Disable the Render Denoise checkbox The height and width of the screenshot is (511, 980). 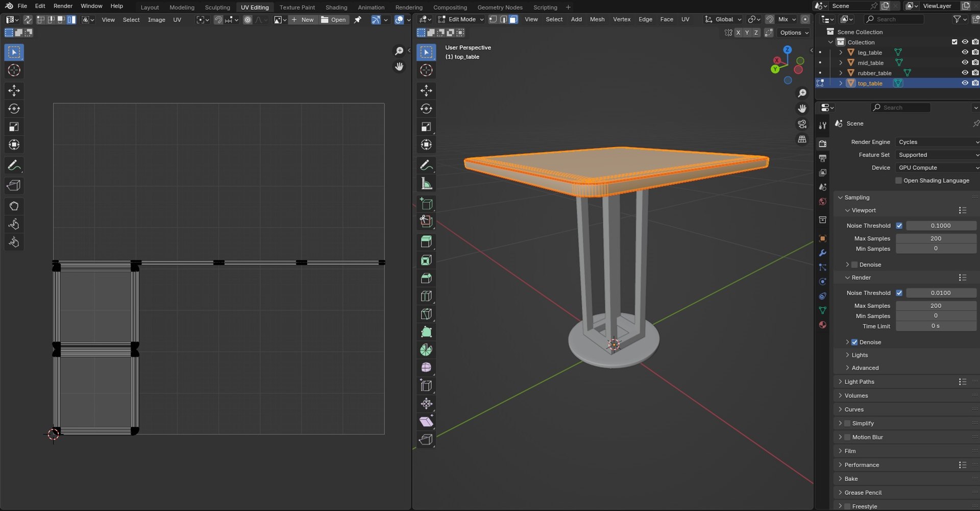854,343
